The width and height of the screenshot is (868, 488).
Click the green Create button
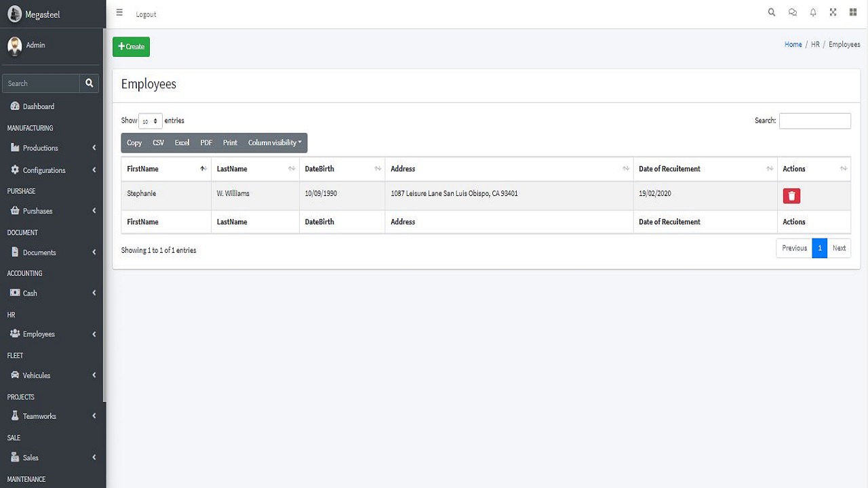(131, 47)
